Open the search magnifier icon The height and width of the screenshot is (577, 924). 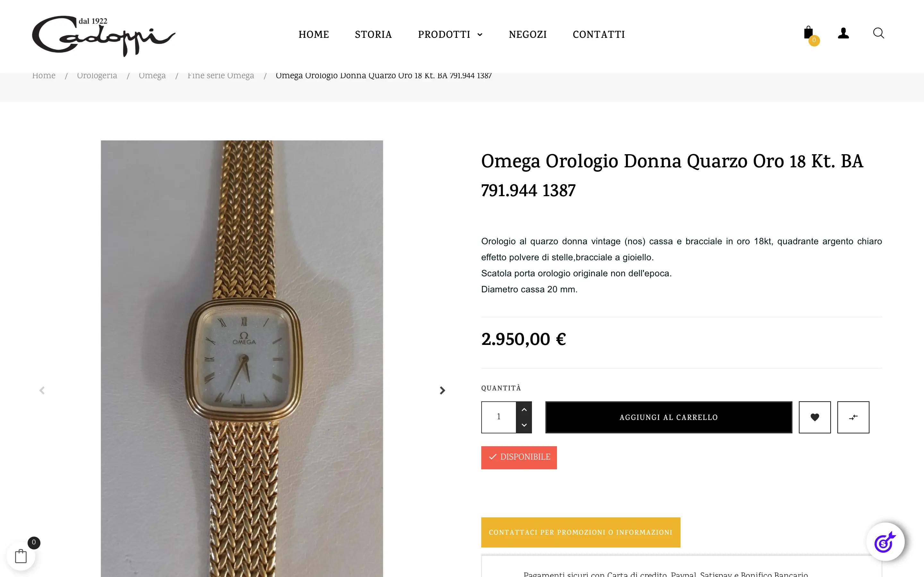click(x=878, y=33)
